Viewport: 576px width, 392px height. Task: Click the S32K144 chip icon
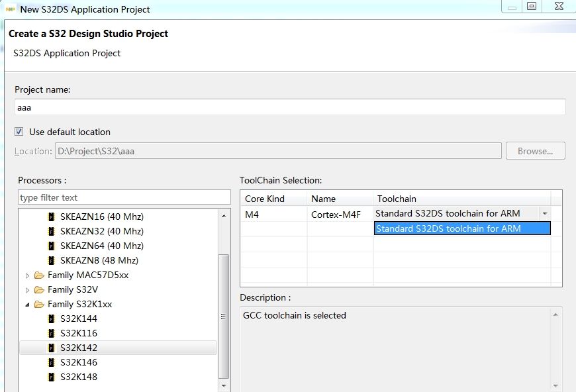coord(51,318)
